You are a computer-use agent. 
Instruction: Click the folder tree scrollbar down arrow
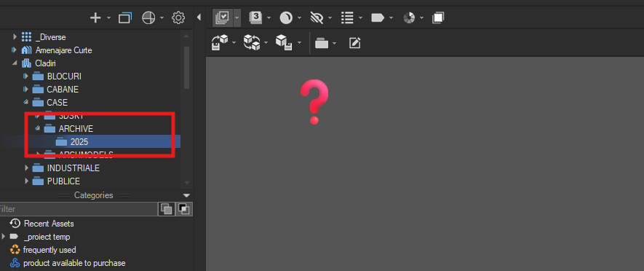click(186, 183)
